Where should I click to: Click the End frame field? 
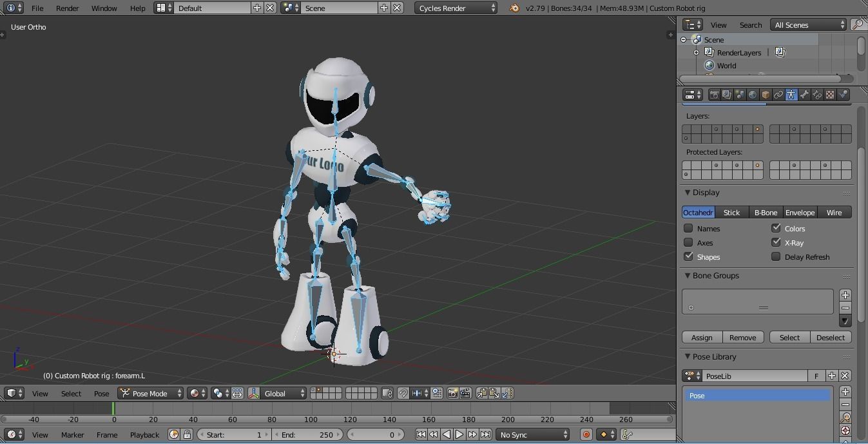pos(307,435)
